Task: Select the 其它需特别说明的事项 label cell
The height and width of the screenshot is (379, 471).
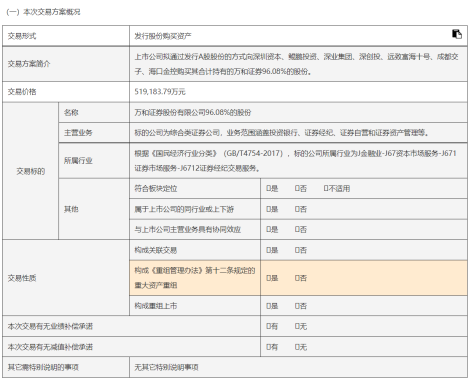Action: pyautogui.click(x=66, y=367)
